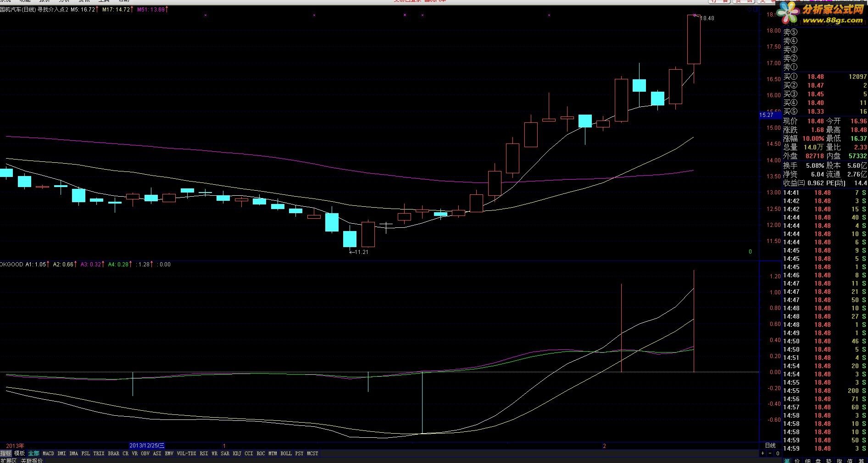Click the chart title 国机汽车(日线)
868x463 pixels.
pos(18,10)
